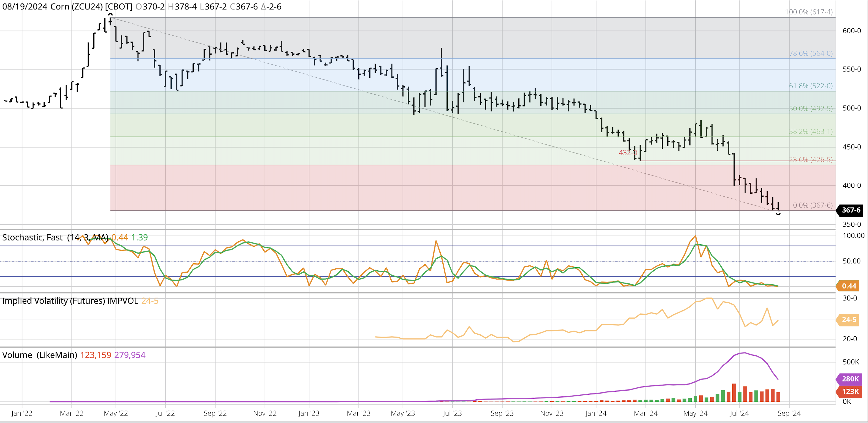868x423 pixels.
Task: Click the high marker circle atop chart
Action: (110, 15)
